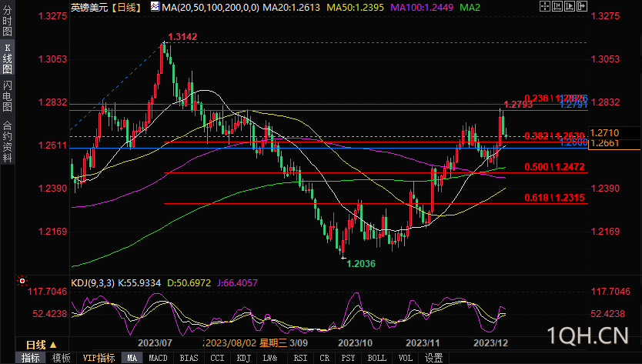This screenshot has width=642, height=364.
Task: Click the 2023/07 time axis label
Action: click(x=155, y=342)
